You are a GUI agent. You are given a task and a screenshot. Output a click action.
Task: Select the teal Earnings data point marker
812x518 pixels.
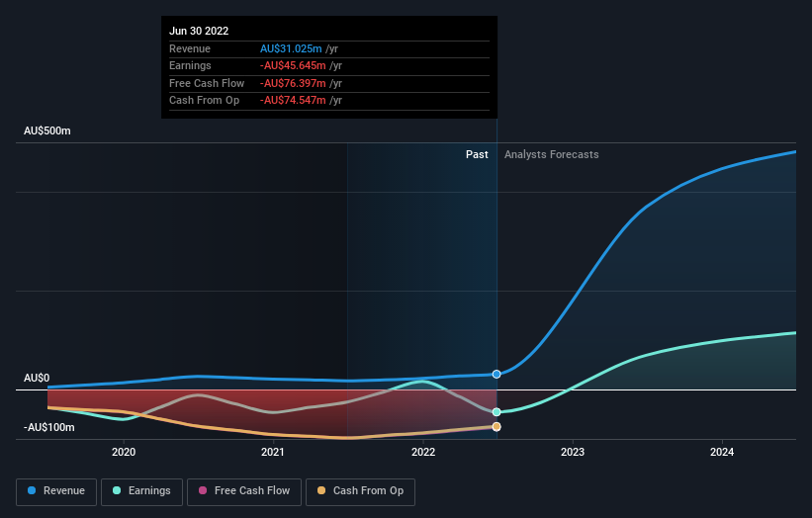tap(496, 412)
